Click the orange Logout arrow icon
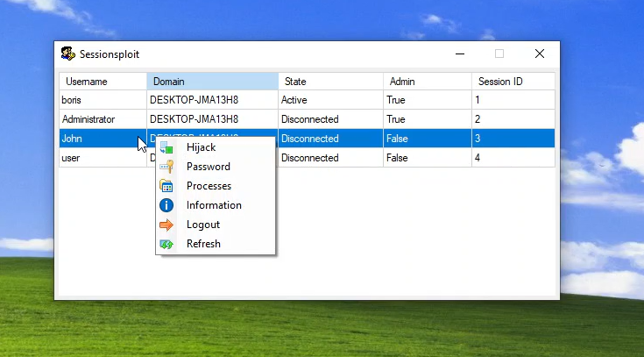 tap(166, 225)
